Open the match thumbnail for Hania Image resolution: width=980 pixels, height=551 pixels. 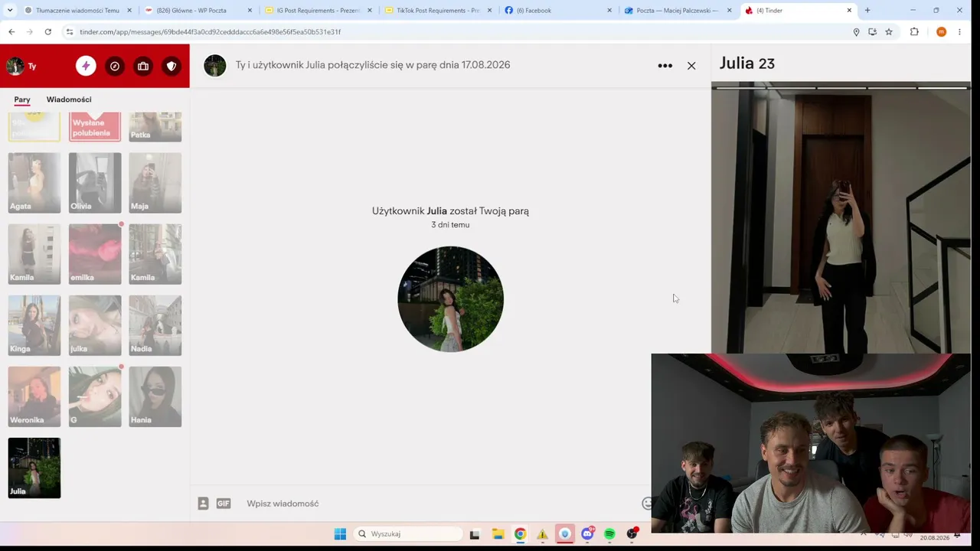click(155, 396)
